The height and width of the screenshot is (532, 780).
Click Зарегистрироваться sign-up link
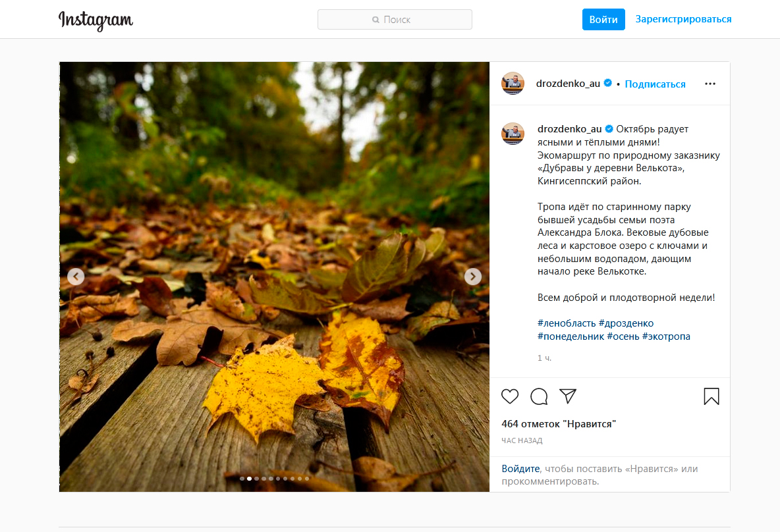coord(683,19)
